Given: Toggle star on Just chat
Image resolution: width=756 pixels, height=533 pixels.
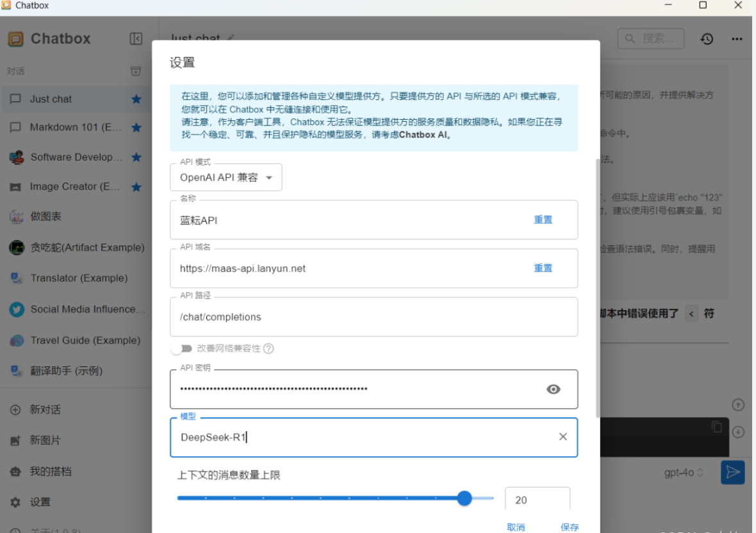Looking at the screenshot, I should (136, 99).
